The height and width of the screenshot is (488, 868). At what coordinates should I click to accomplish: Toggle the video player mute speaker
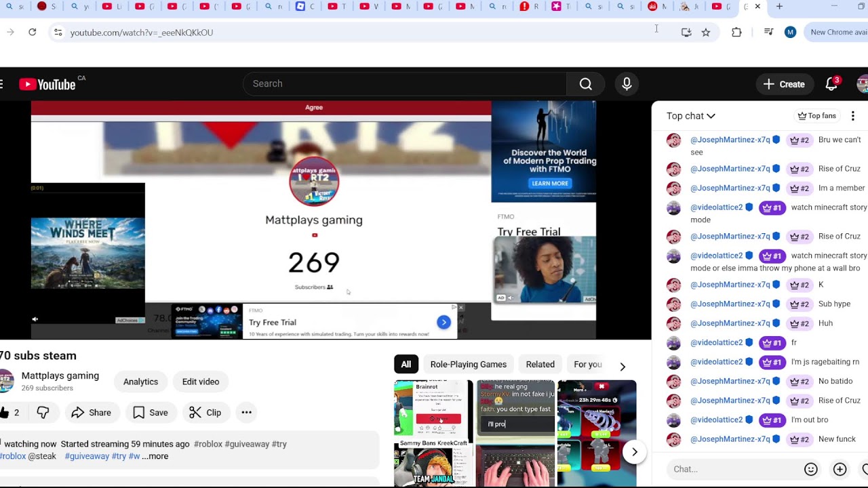pyautogui.click(x=35, y=319)
